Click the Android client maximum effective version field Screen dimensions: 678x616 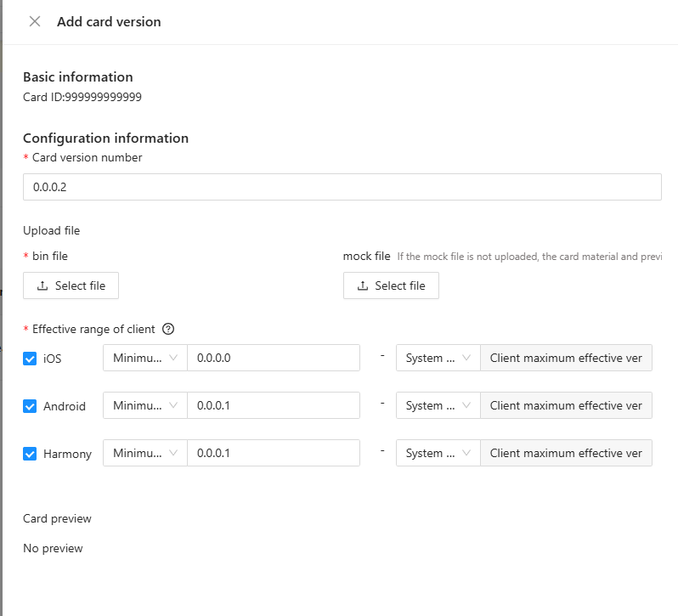tap(566, 405)
